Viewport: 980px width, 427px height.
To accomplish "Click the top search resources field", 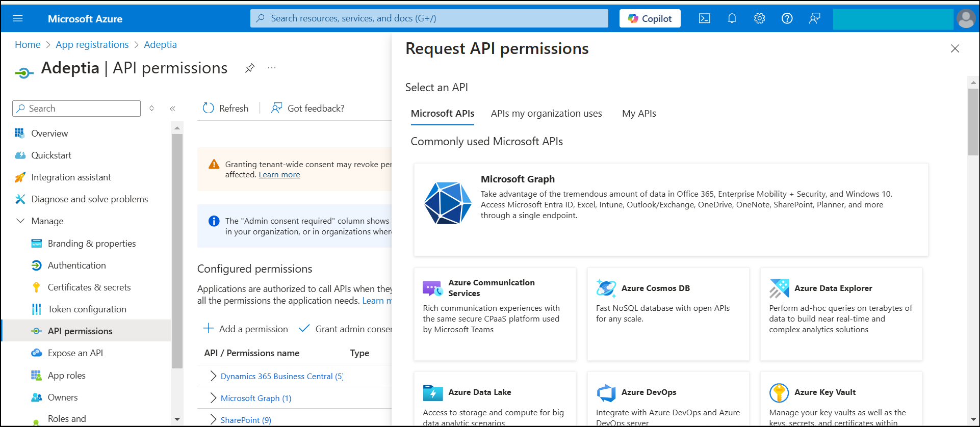I will click(429, 18).
